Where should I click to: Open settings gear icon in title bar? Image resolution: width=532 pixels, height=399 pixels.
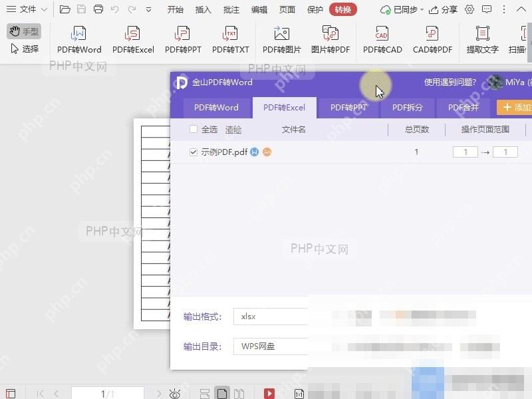tap(469, 9)
